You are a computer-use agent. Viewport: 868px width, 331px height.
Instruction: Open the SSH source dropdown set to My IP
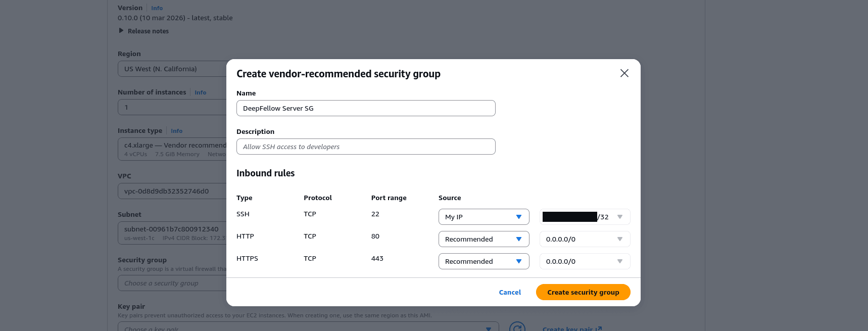(x=484, y=217)
